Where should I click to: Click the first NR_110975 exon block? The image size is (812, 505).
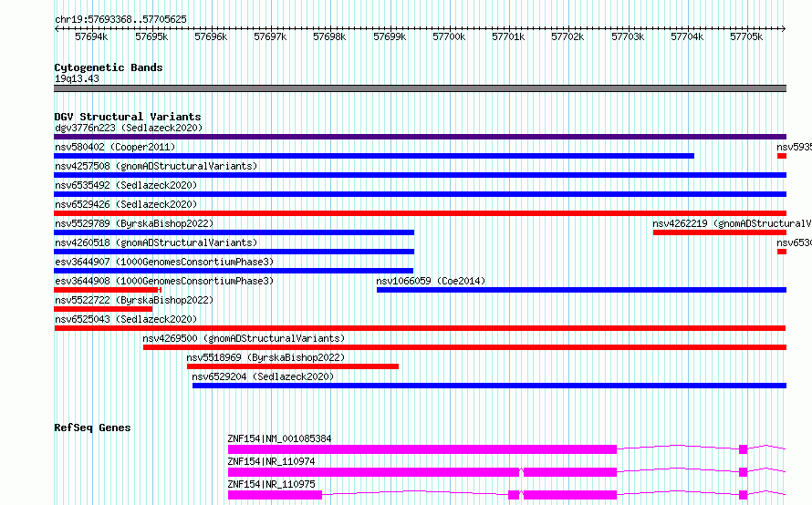(x=275, y=495)
